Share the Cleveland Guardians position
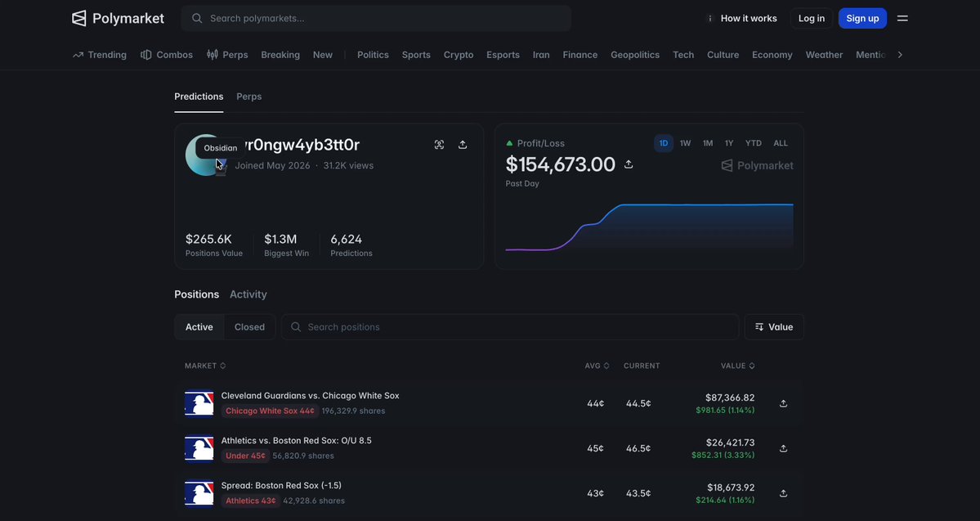980x521 pixels. pyautogui.click(x=783, y=403)
